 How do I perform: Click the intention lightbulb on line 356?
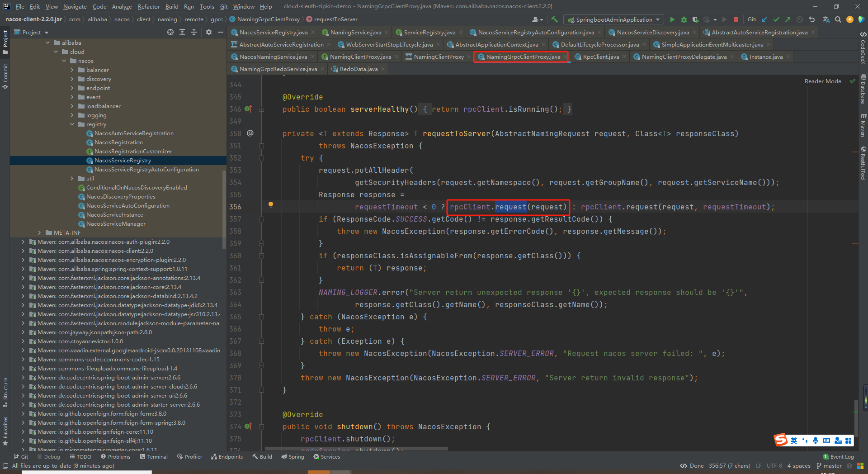[x=271, y=205]
